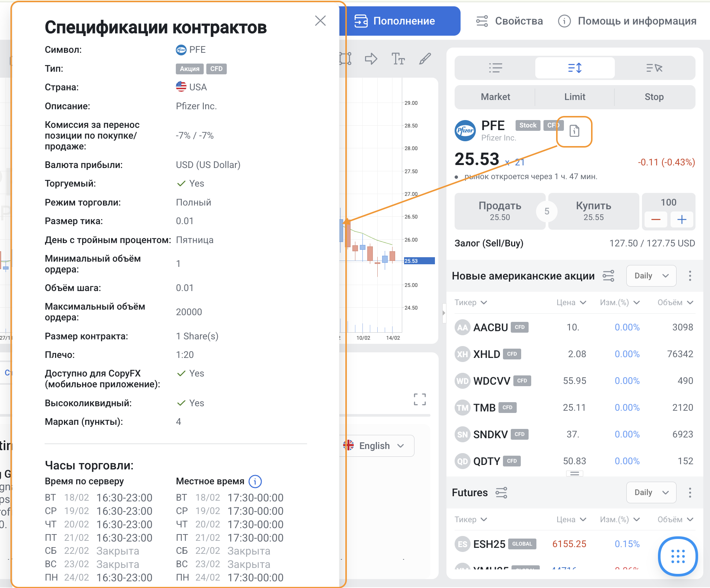Decrease order volume with minus button

tap(656, 220)
